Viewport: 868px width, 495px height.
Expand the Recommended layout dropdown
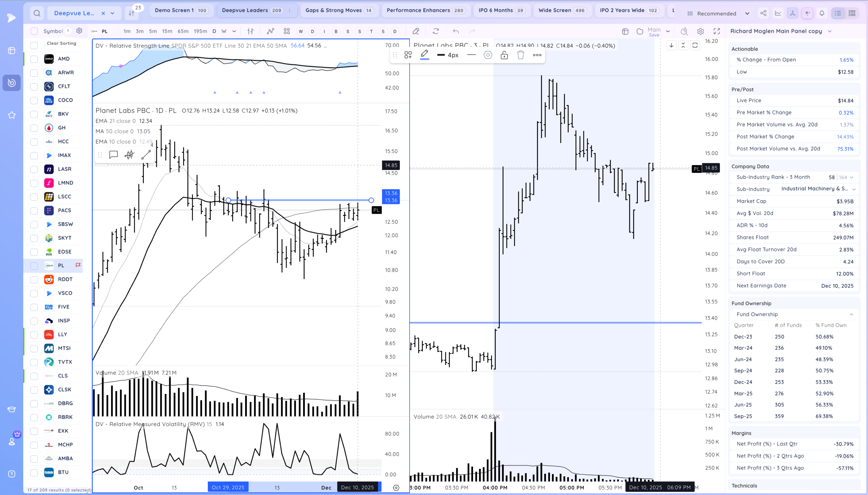747,14
